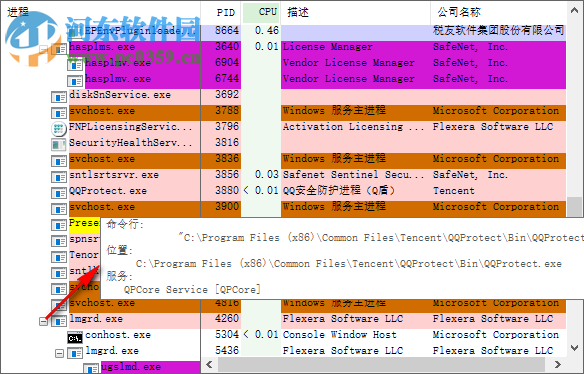The image size is (584, 374).
Task: Click icon of hasplmv.exe with PID 6904
Action: coord(75,65)
